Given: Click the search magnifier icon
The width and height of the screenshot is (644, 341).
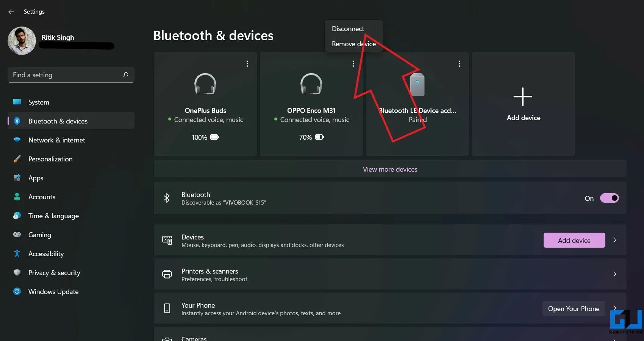Looking at the screenshot, I should 126,75.
